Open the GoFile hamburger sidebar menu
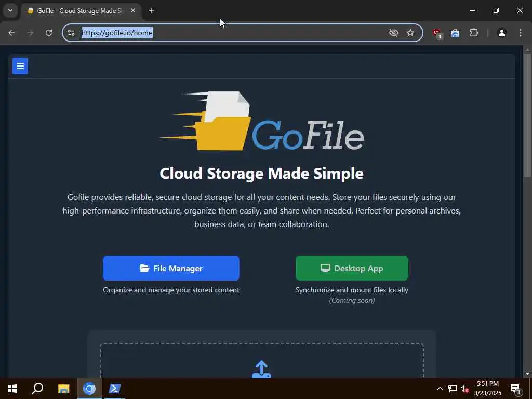 pos(20,66)
